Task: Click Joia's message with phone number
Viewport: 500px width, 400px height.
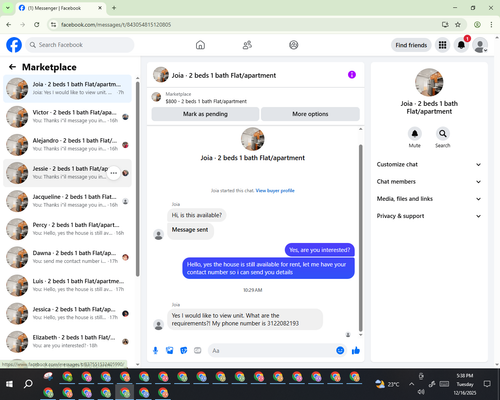Action: 245,319
